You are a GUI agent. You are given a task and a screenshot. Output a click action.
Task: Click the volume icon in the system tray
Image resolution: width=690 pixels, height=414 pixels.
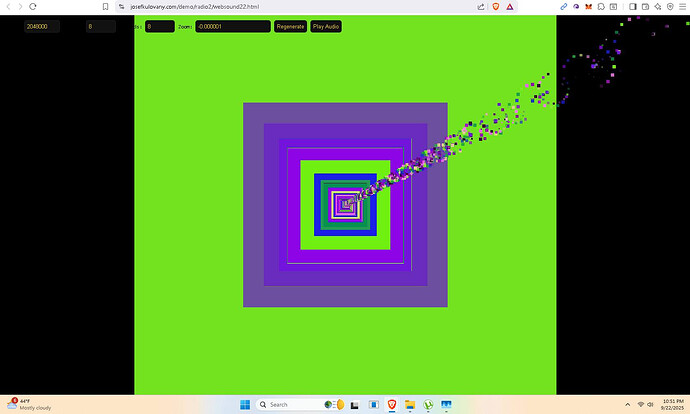point(651,404)
